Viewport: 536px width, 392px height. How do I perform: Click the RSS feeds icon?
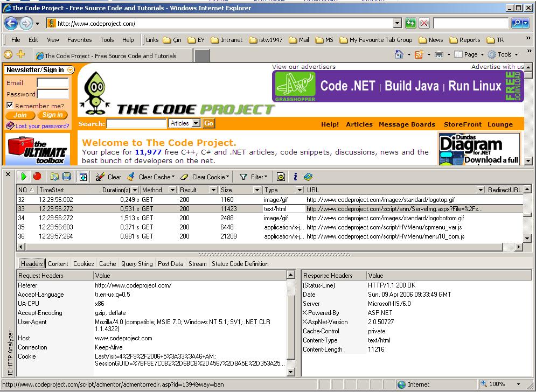[419, 54]
